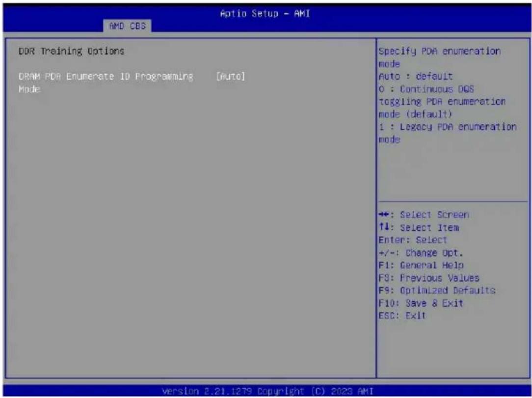Change the [Auto] value
The height and width of the screenshot is (398, 532).
tap(230, 77)
